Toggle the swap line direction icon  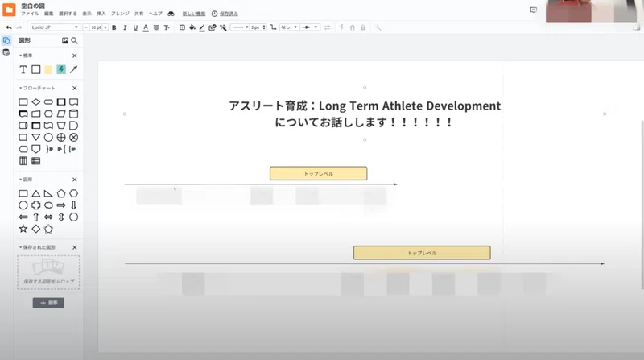pos(327,27)
